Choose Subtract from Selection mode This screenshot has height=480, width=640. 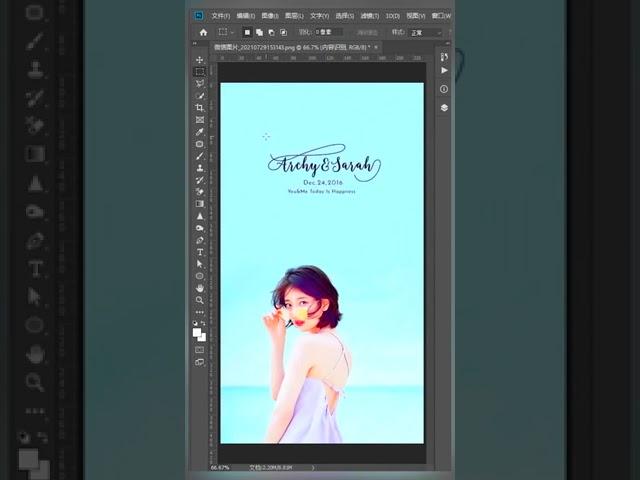point(271,32)
